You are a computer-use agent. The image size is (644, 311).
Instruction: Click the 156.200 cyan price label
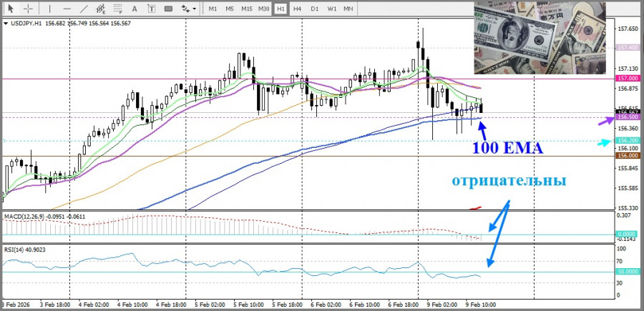(627, 140)
